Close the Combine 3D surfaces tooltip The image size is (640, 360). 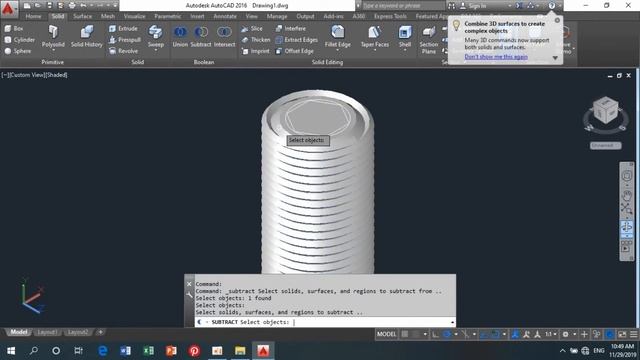pos(557,20)
